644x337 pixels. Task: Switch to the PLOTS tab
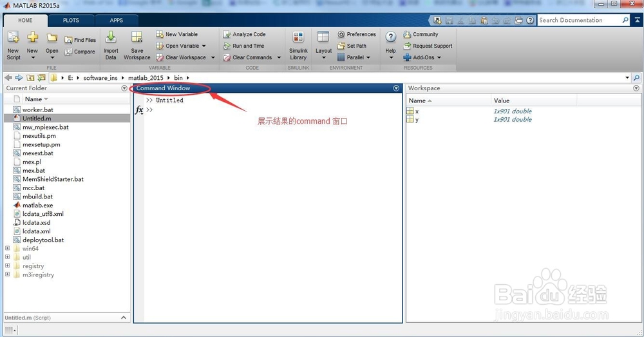(x=71, y=20)
